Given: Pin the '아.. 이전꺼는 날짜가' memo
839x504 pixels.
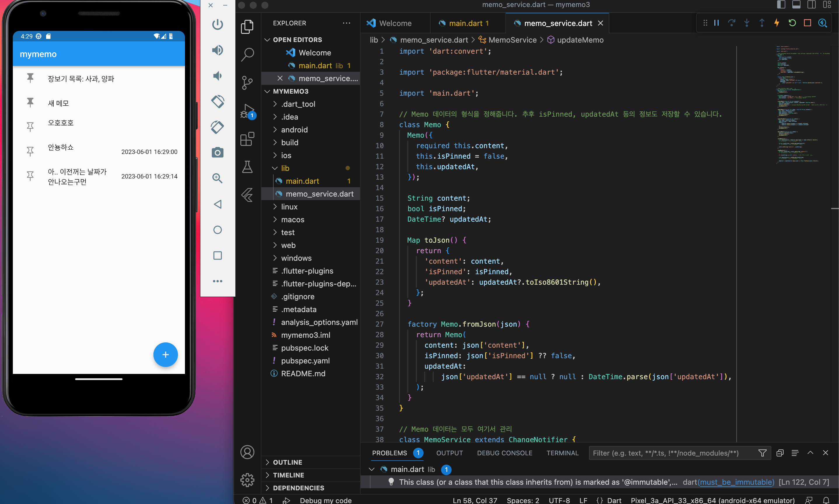Looking at the screenshot, I should [30, 176].
